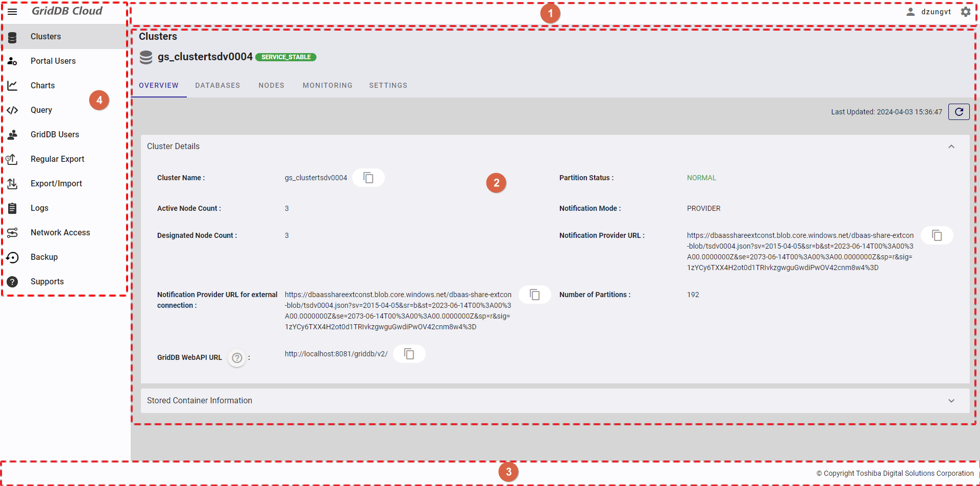Screen dimensions: 980x486
Task: Navigate to Regular Export in sidebar
Action: pyautogui.click(x=57, y=159)
